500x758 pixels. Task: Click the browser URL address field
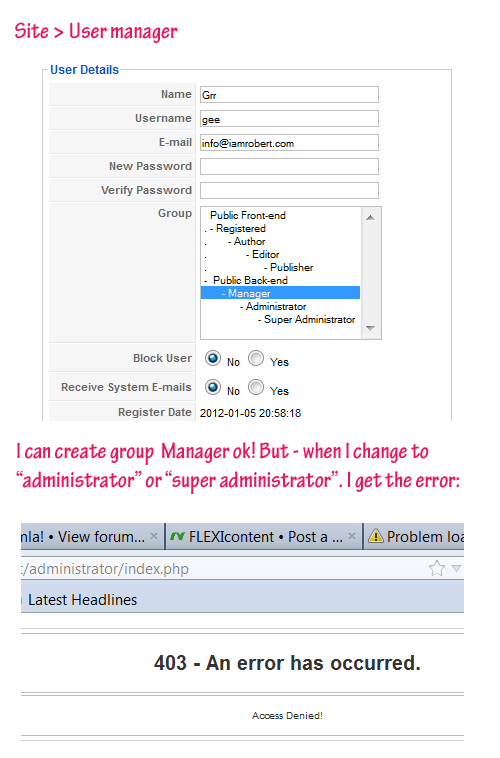pyautogui.click(x=222, y=568)
